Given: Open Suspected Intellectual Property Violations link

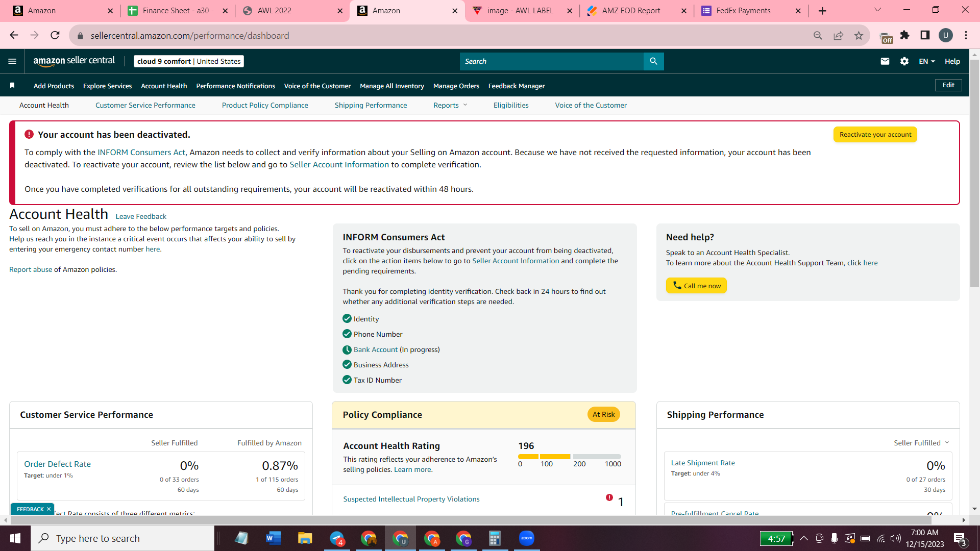Looking at the screenshot, I should click(x=411, y=499).
